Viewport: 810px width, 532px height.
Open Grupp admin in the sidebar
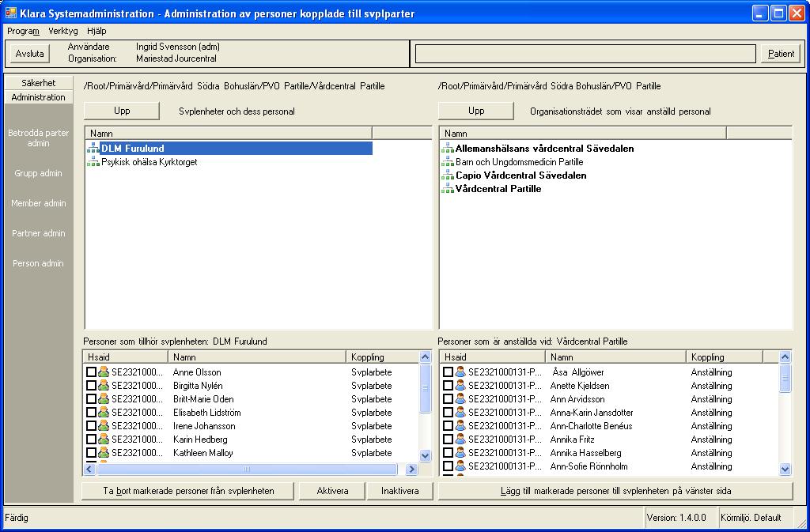pyautogui.click(x=39, y=173)
